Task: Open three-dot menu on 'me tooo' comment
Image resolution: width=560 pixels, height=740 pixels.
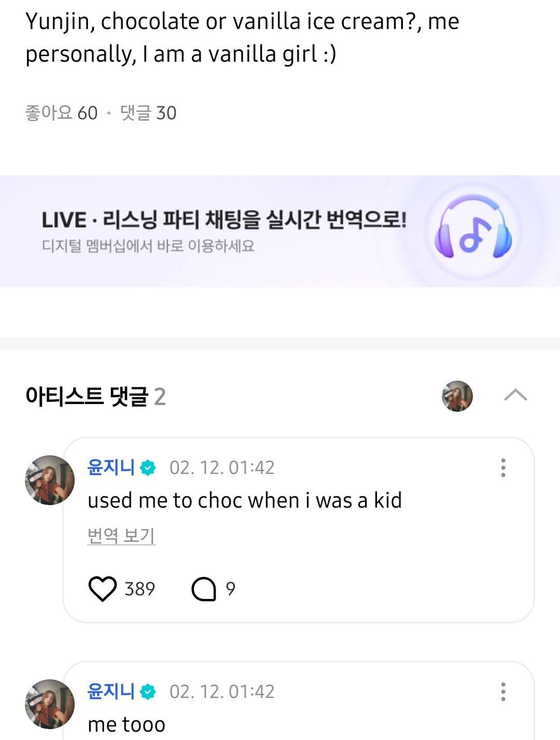Action: pyautogui.click(x=503, y=692)
